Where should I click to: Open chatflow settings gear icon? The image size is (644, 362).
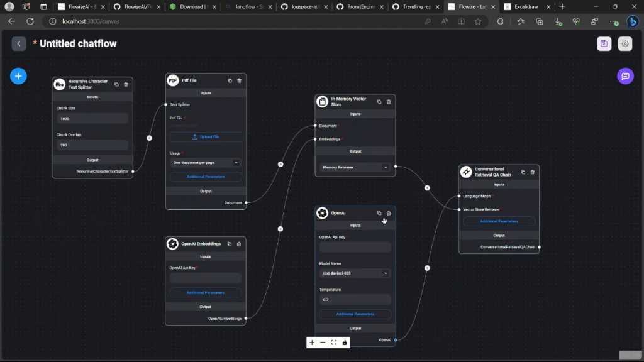(x=625, y=43)
